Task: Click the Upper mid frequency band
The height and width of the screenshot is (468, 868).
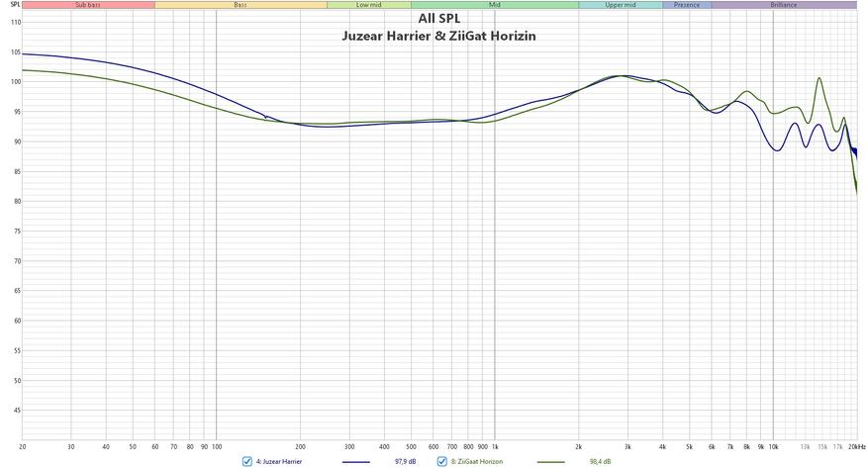Action: (x=621, y=5)
